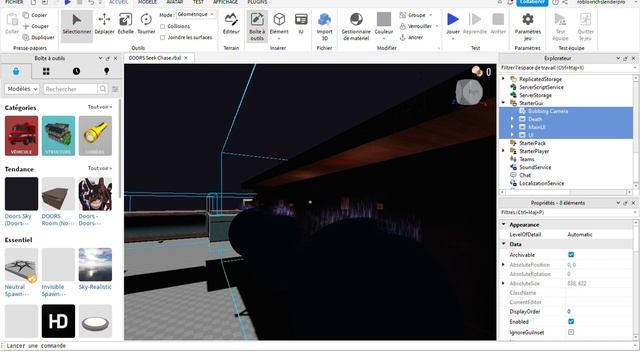
Task: Toggle Joindre les surfaces checkbox
Action: pos(162,37)
